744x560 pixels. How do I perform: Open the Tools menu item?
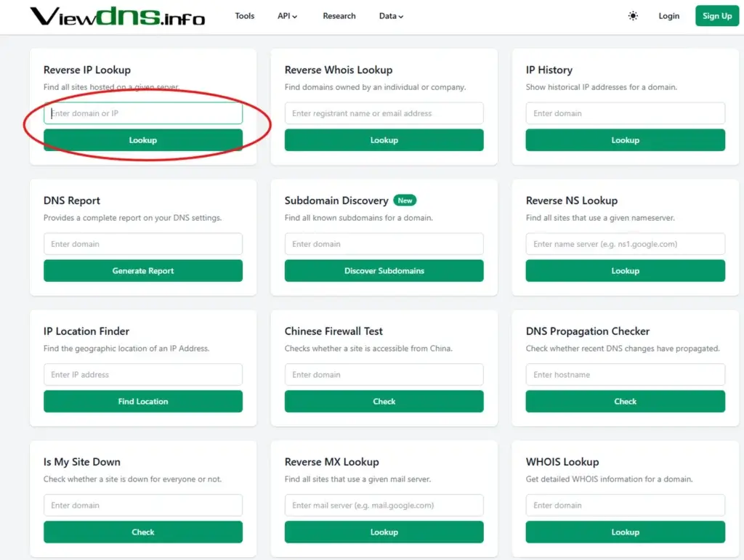[x=245, y=16]
